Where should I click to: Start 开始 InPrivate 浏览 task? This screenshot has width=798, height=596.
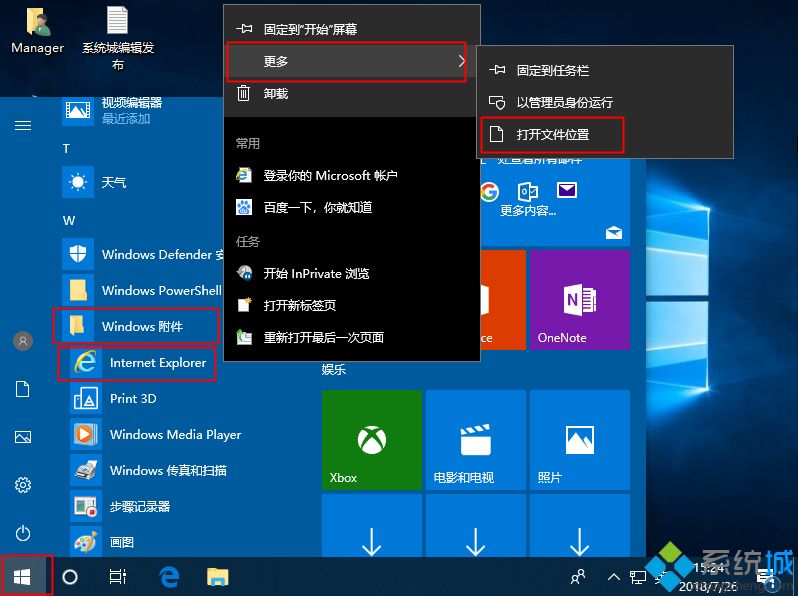352,273
